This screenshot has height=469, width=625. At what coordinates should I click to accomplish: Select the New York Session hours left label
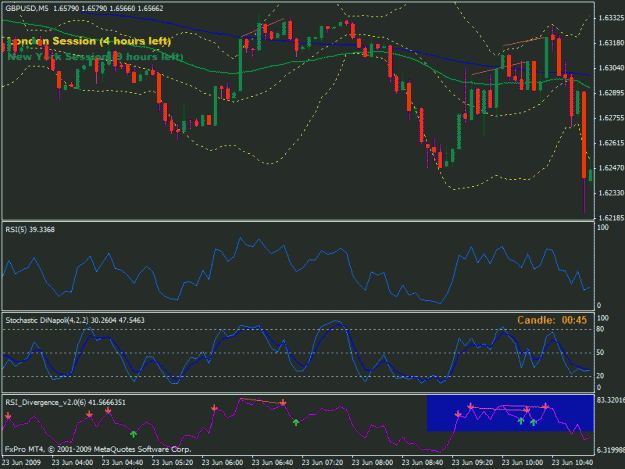pos(96,57)
